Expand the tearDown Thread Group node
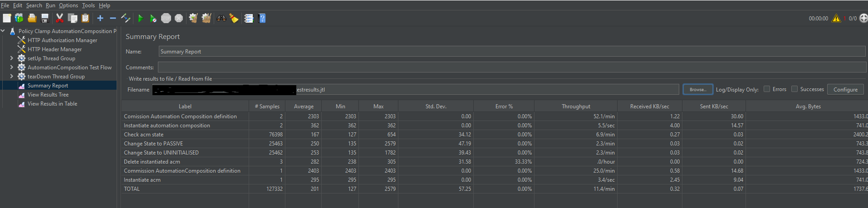 [x=12, y=77]
